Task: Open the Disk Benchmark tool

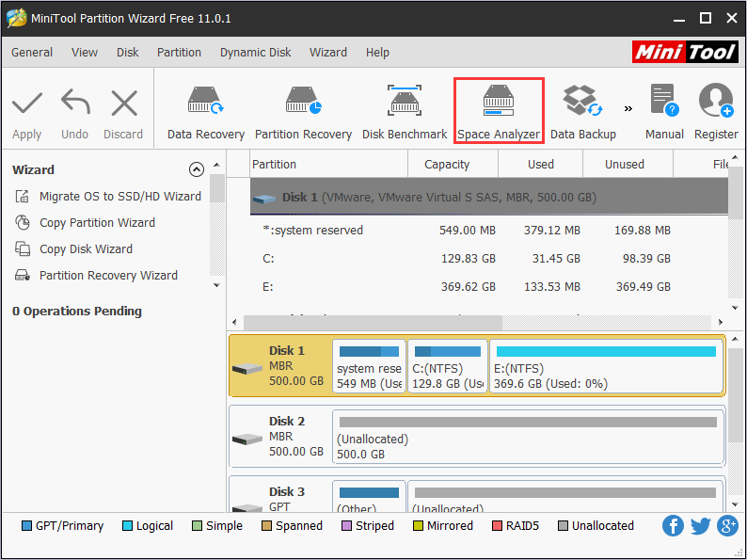Action: pos(405,114)
